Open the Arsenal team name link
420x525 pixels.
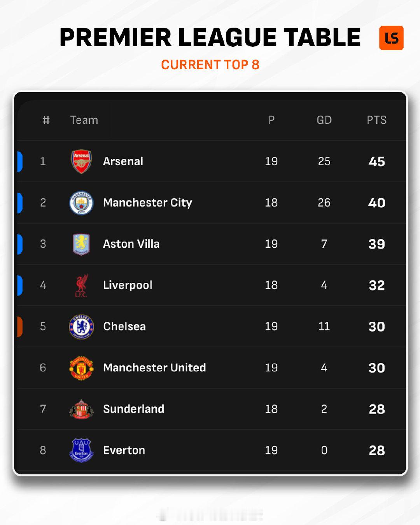pos(123,161)
